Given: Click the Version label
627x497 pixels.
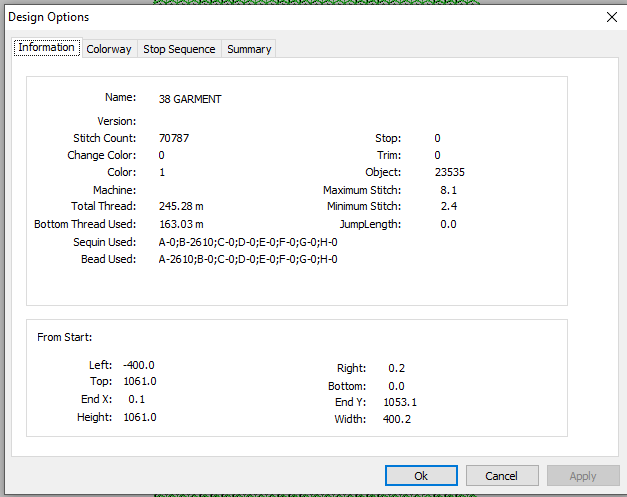Looking at the screenshot, I should tap(117, 121).
